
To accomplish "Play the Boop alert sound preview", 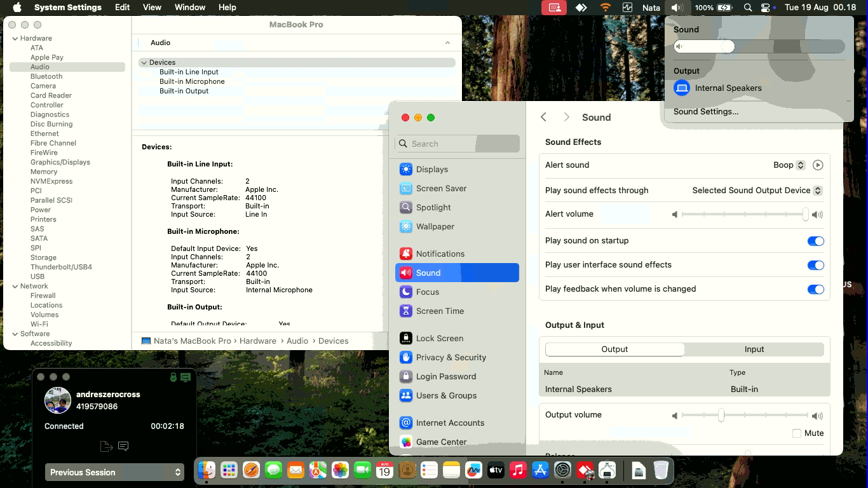I will (817, 165).
